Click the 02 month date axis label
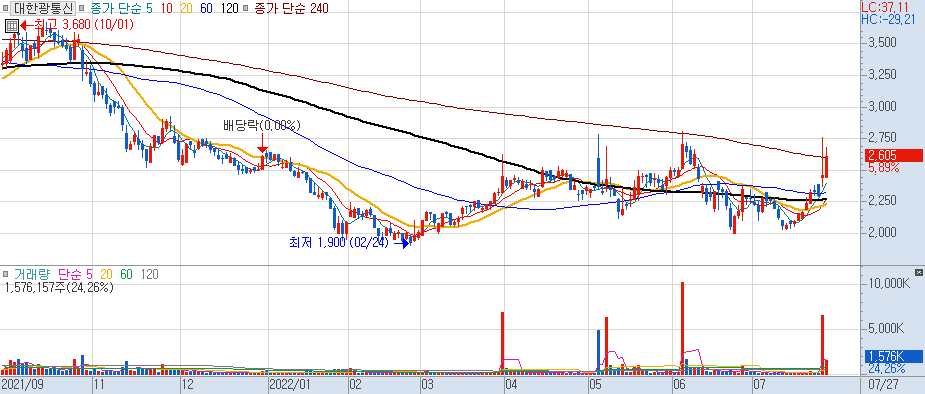Viewport: 925px width, 394px height. coord(355,384)
